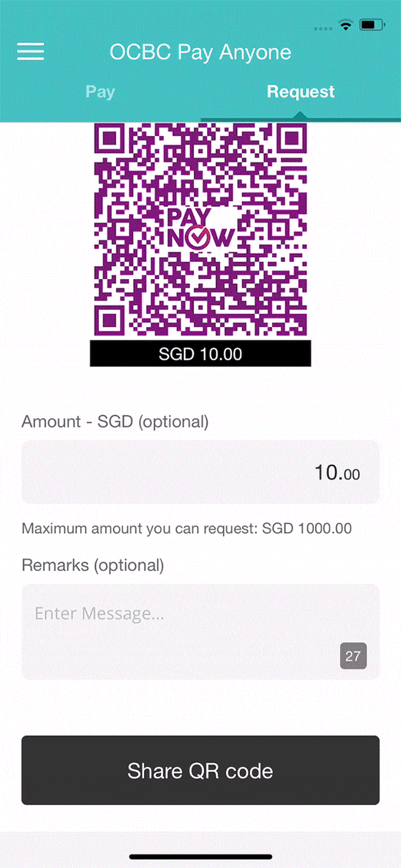Tap the Amount - SGD (optional) label

click(x=115, y=421)
